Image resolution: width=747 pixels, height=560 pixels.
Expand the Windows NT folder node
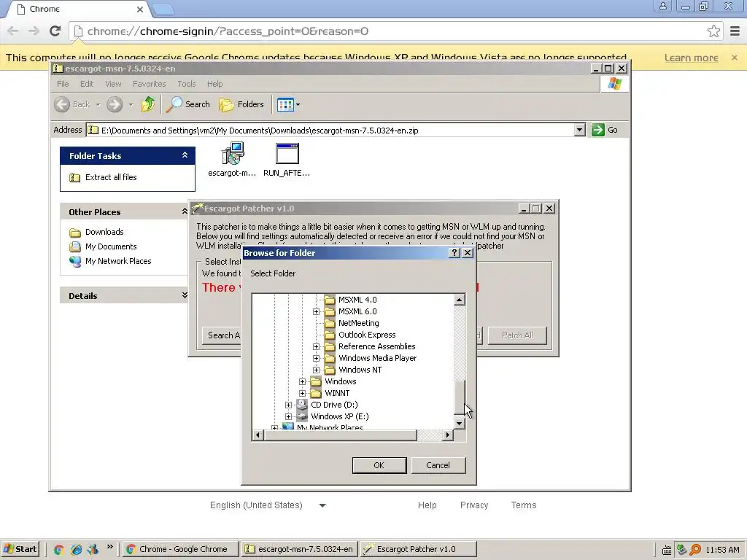pos(317,370)
